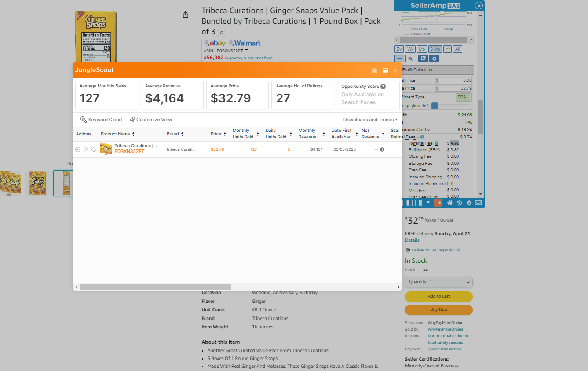Collapse the Total Fees breakdown
This screenshot has width=588, height=371.
click(x=418, y=137)
